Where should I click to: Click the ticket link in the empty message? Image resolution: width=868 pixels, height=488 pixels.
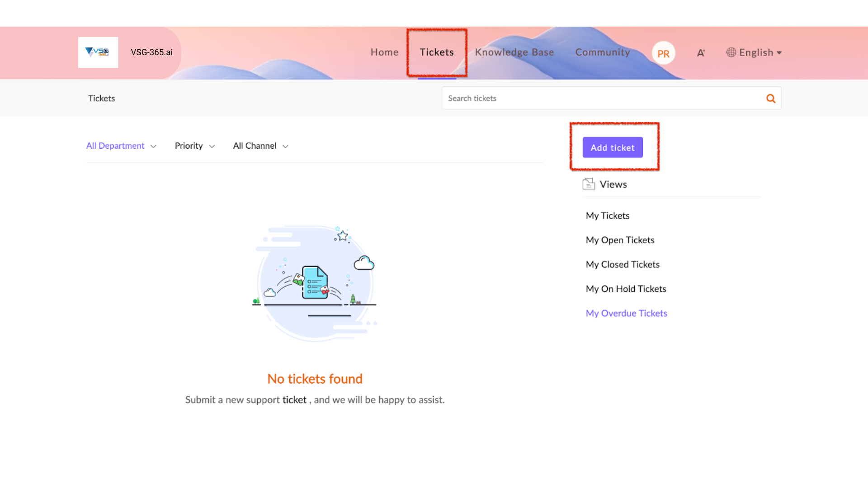tap(294, 400)
